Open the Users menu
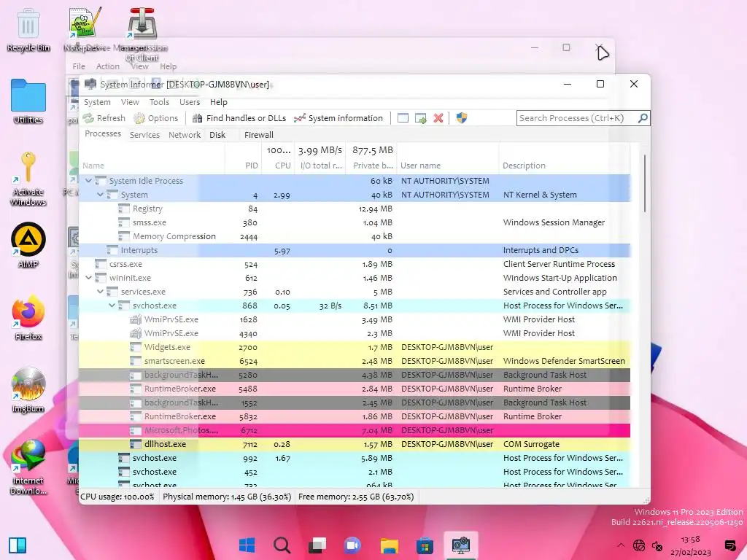 point(190,102)
